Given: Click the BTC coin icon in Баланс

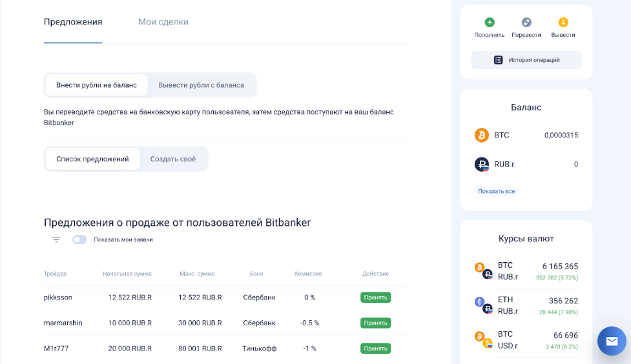Looking at the screenshot, I should 482,135.
